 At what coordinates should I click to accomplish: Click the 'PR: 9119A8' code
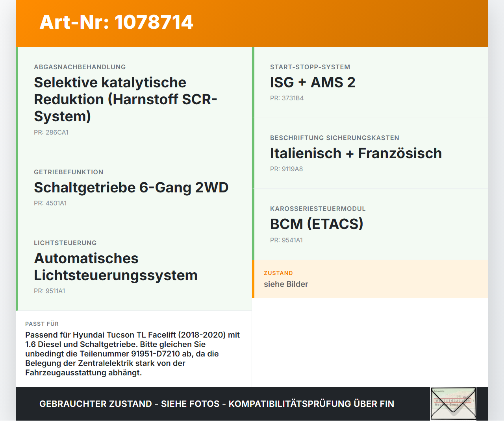287,169
